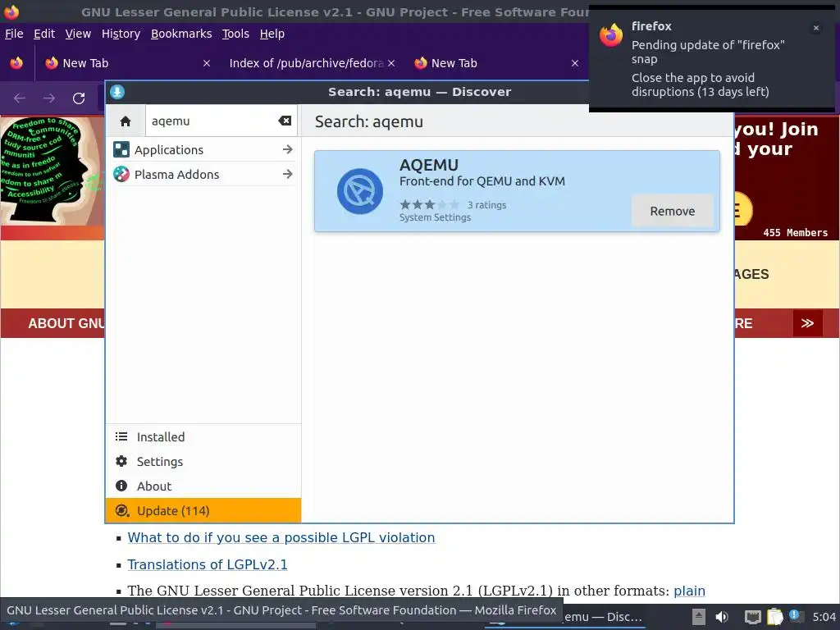Clear the aqemu search text
840x630 pixels.
[x=285, y=121]
